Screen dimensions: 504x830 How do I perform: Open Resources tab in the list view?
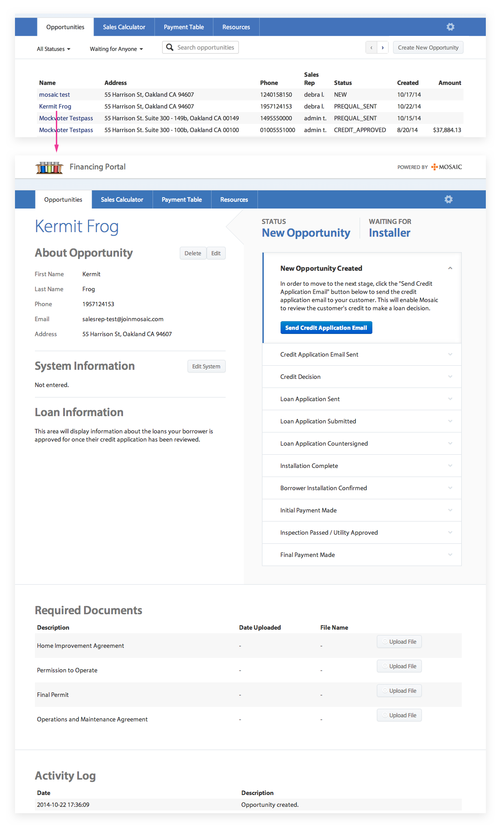pos(236,27)
